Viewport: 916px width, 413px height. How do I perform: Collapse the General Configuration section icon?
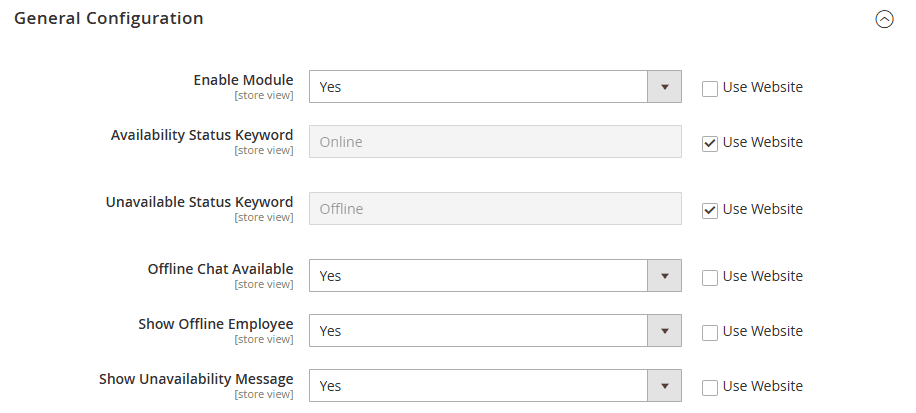click(884, 19)
